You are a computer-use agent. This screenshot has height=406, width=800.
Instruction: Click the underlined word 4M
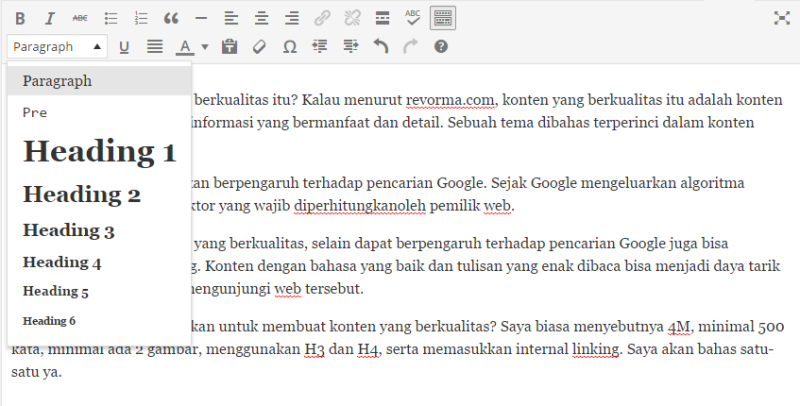click(680, 326)
